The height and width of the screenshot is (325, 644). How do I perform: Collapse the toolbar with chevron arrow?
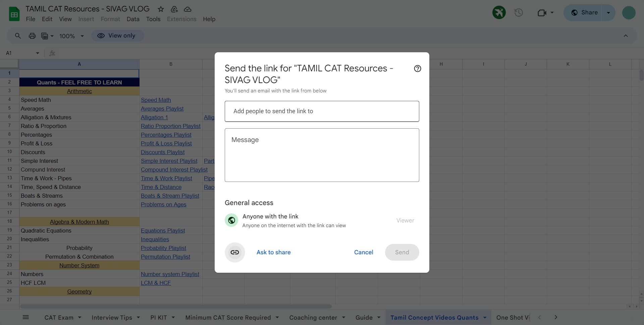626,36
